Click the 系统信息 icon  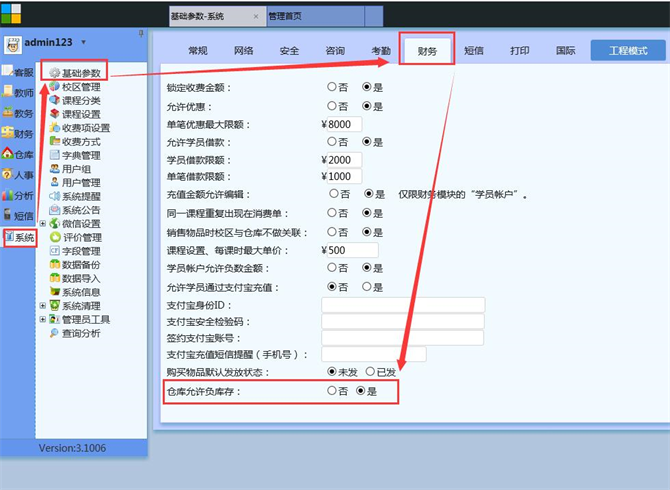pos(54,291)
